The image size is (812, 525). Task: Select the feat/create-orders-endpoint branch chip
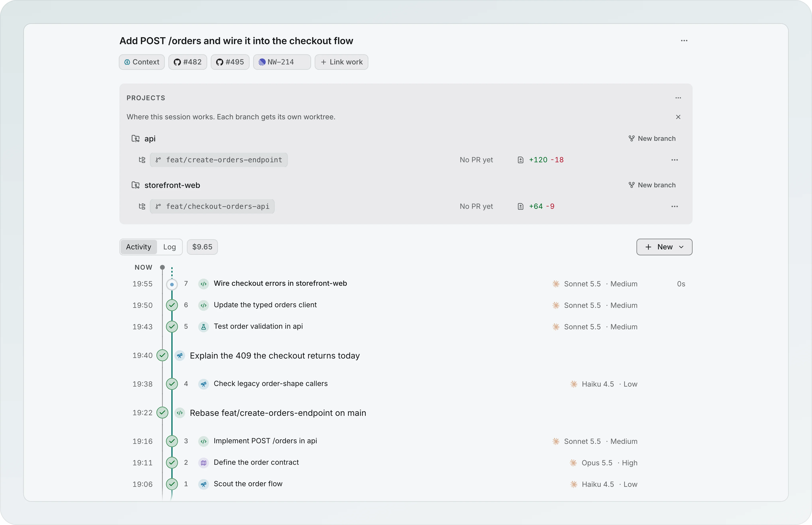[x=219, y=160]
